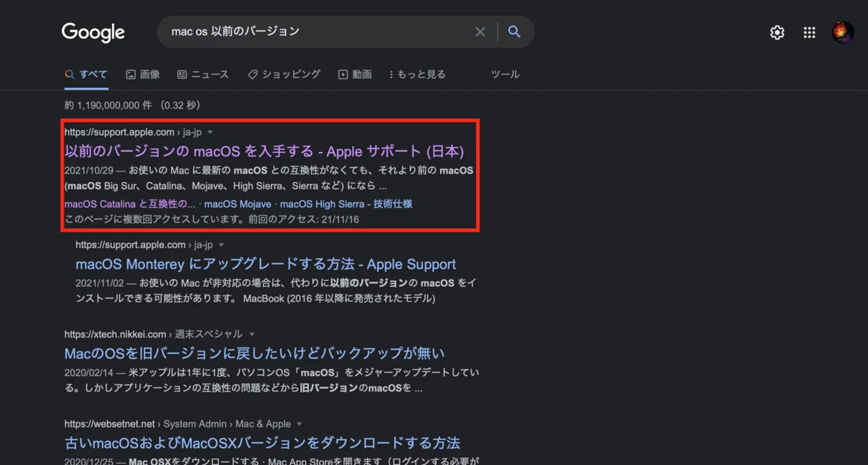Image resolution: width=868 pixels, height=465 pixels.
Task: Click the blue magnifier search icon
Action: point(514,32)
